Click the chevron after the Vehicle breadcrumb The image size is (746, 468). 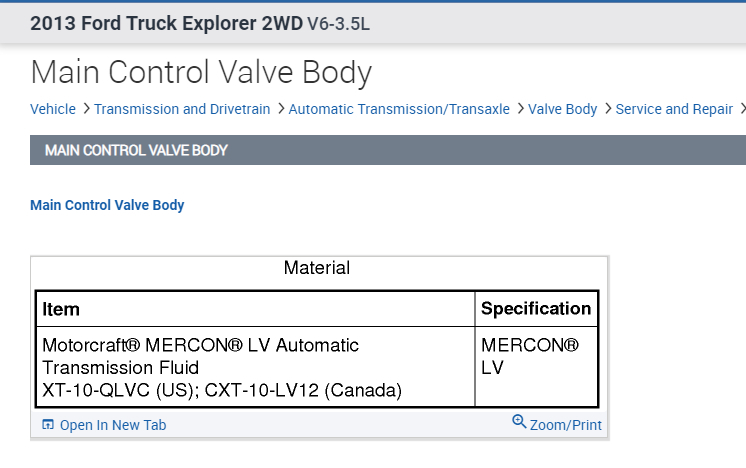pos(86,109)
